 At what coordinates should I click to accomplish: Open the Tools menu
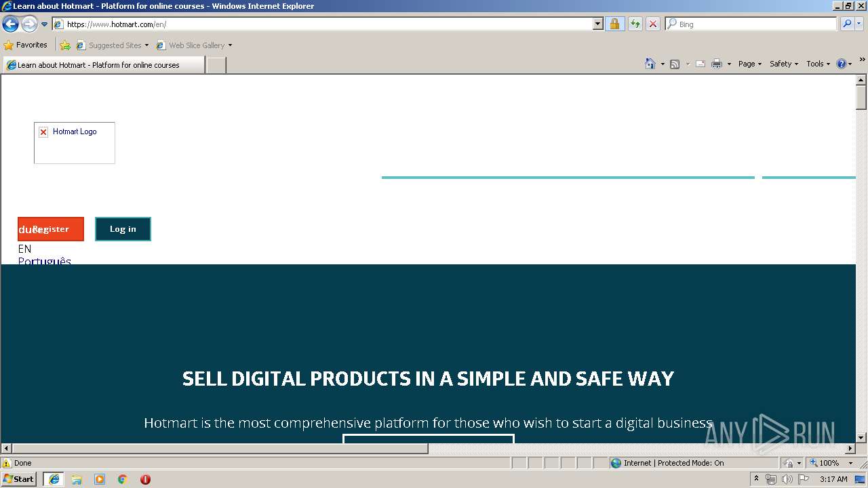tap(817, 64)
